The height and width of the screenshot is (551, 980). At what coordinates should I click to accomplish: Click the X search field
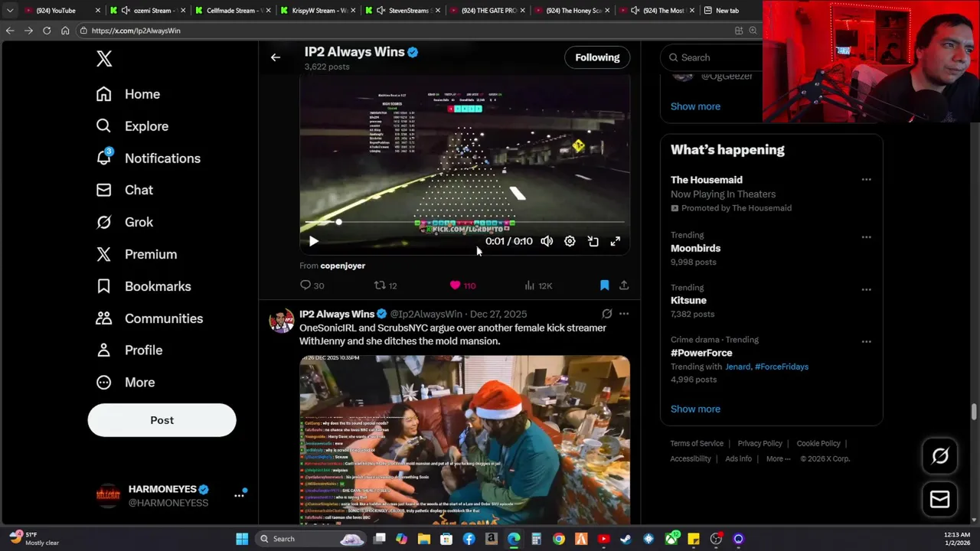pos(711,57)
